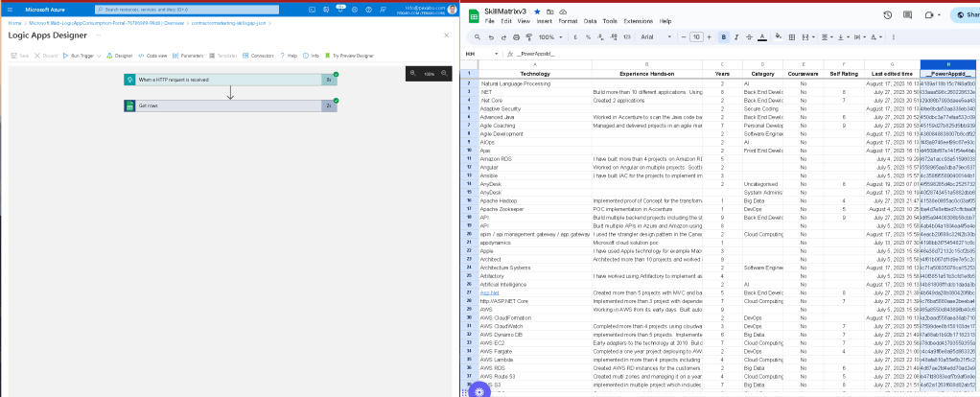Open the Sheets Data menu
Viewport: 980px width, 397px height.
(590, 21)
